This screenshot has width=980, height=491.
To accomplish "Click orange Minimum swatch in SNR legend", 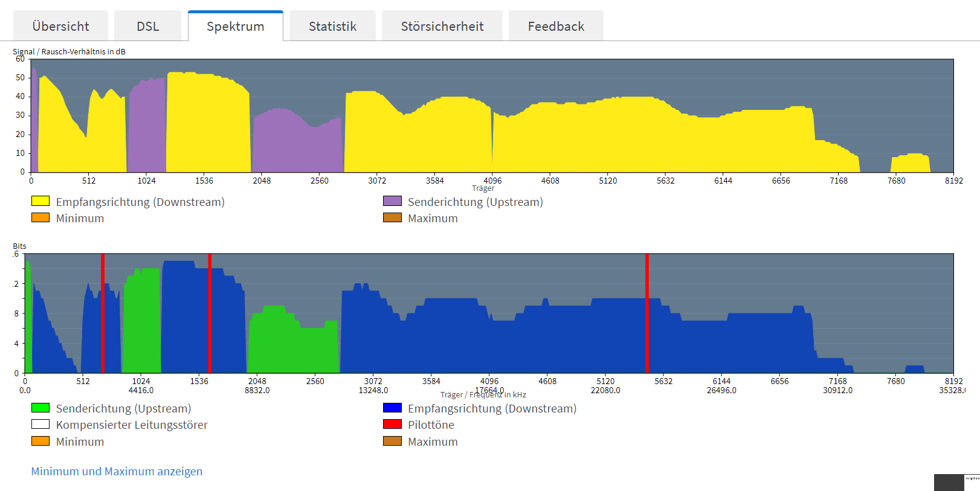I will point(40,217).
